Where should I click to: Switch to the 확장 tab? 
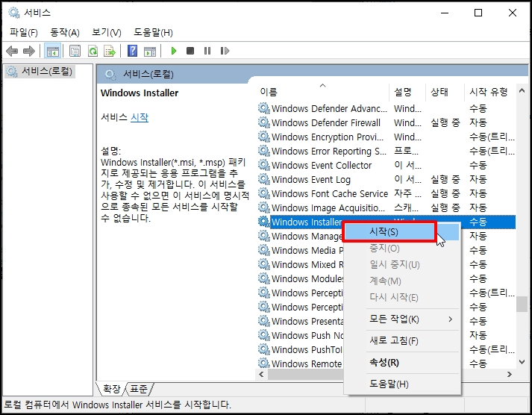(x=112, y=389)
